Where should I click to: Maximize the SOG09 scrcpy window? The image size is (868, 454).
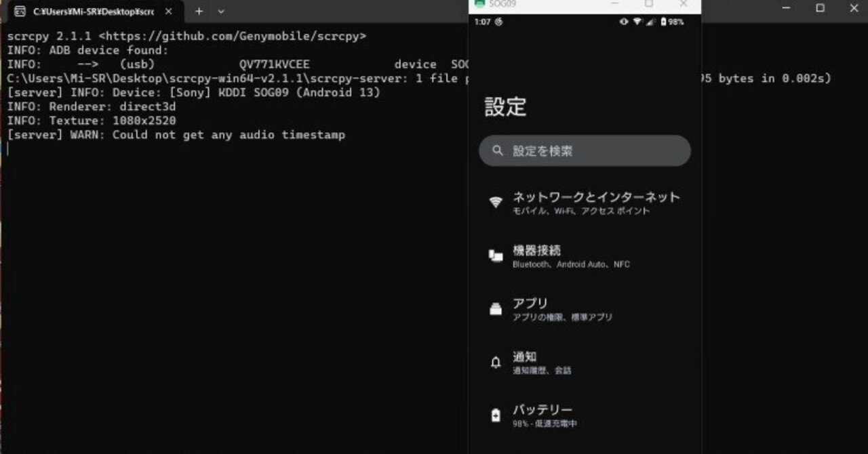649,3
